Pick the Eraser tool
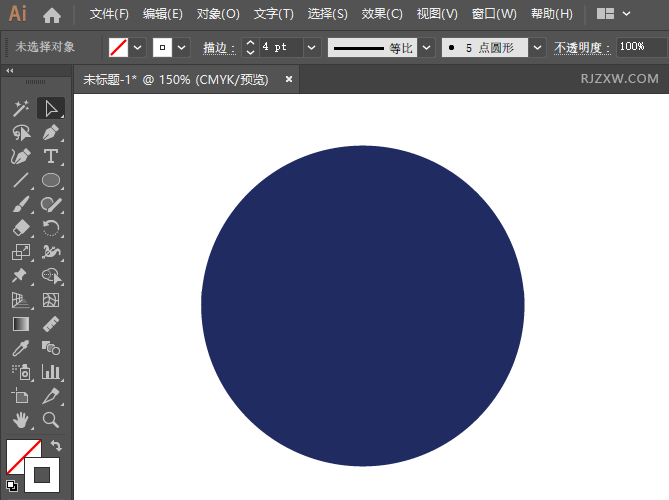669x500 pixels. tap(20, 228)
